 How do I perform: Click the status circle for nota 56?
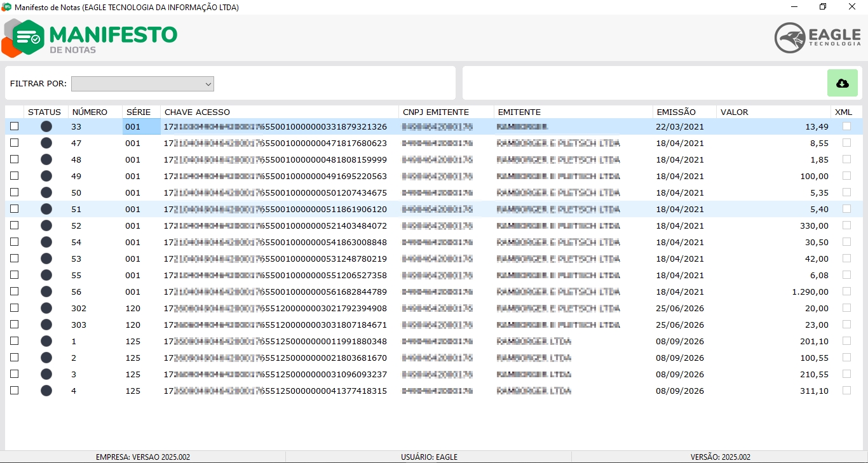click(x=46, y=292)
